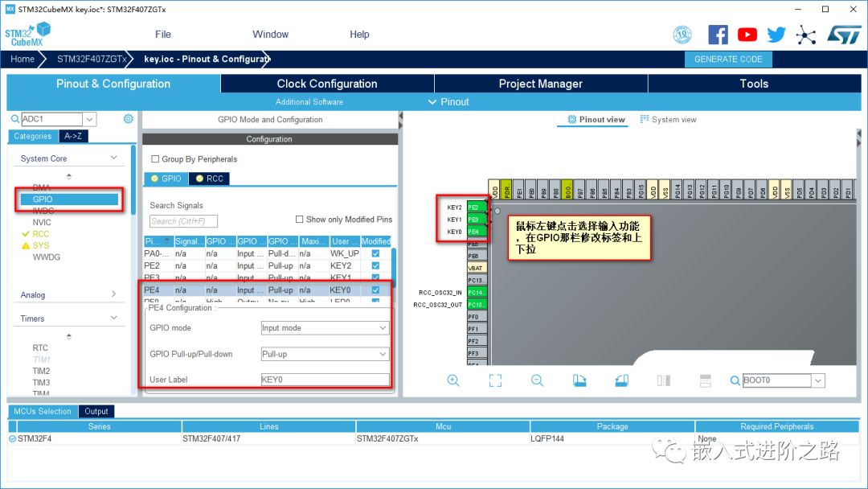Image resolution: width=868 pixels, height=489 pixels.
Task: Click the VBAT pin on the chip
Action: (477, 268)
